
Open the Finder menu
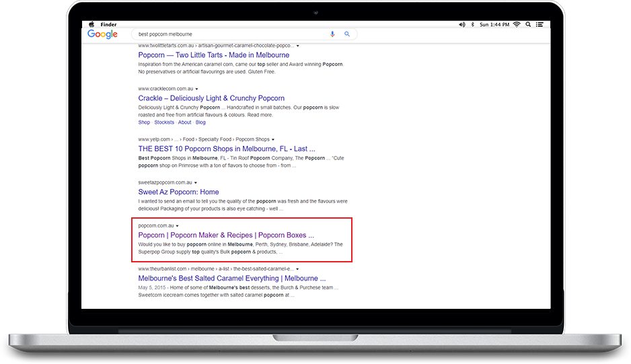pyautogui.click(x=108, y=24)
